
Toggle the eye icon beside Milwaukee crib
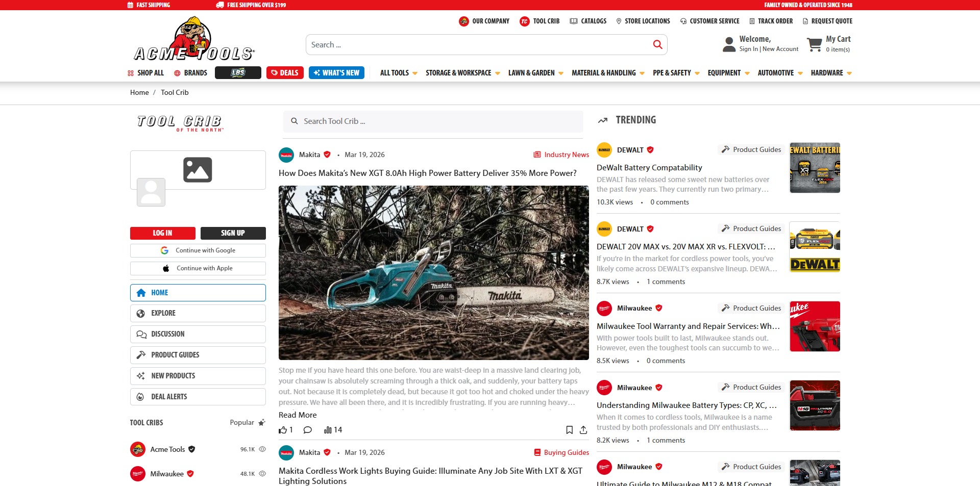tap(262, 474)
